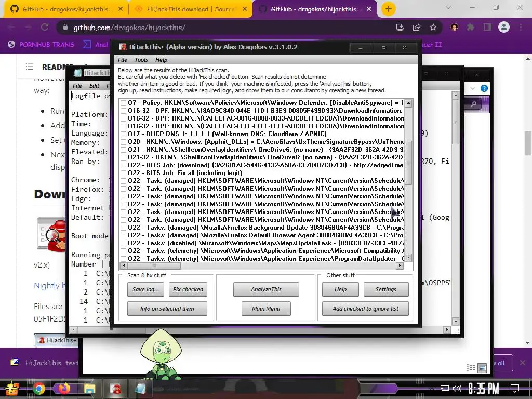Open the Edit menu in the Notepad window
The height and width of the screenshot is (399, 532).
(x=94, y=86)
